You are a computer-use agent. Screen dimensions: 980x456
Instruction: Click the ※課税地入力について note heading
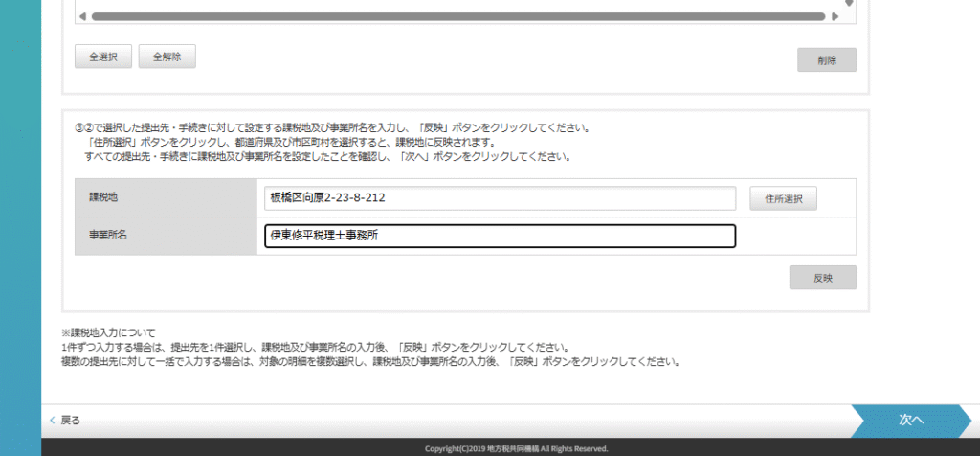coord(108,332)
